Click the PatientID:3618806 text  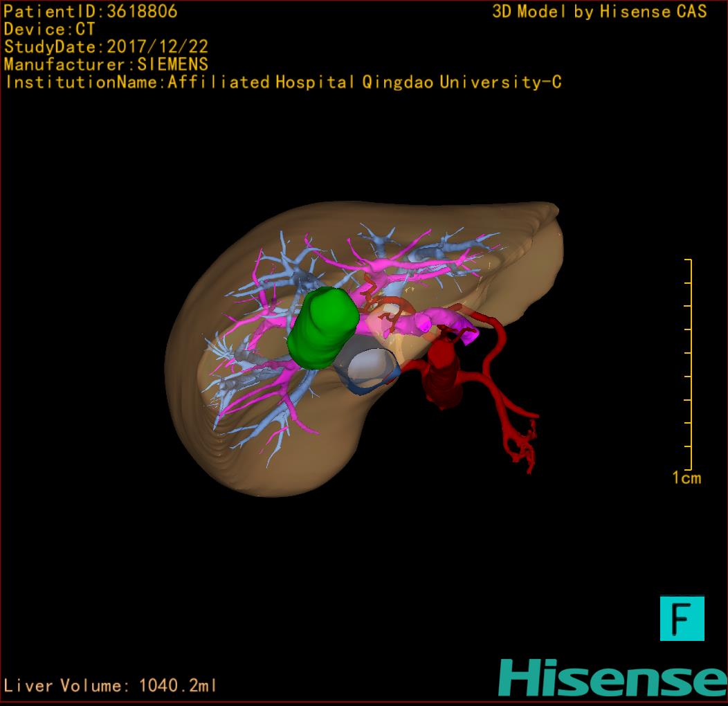pos(91,12)
